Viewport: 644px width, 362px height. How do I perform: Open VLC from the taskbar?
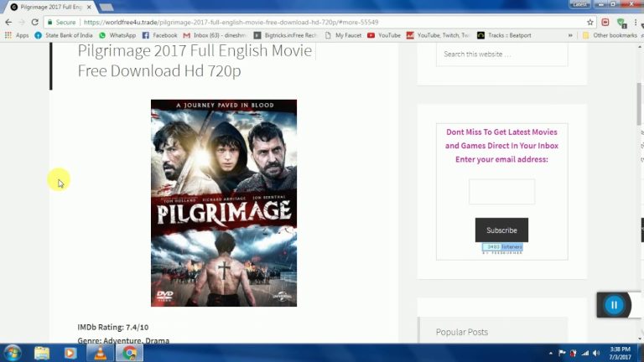coord(100,353)
